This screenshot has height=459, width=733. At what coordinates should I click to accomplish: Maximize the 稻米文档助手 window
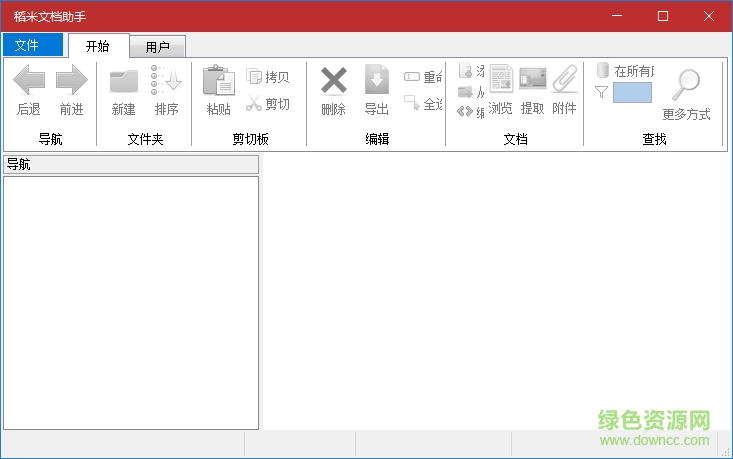click(663, 16)
